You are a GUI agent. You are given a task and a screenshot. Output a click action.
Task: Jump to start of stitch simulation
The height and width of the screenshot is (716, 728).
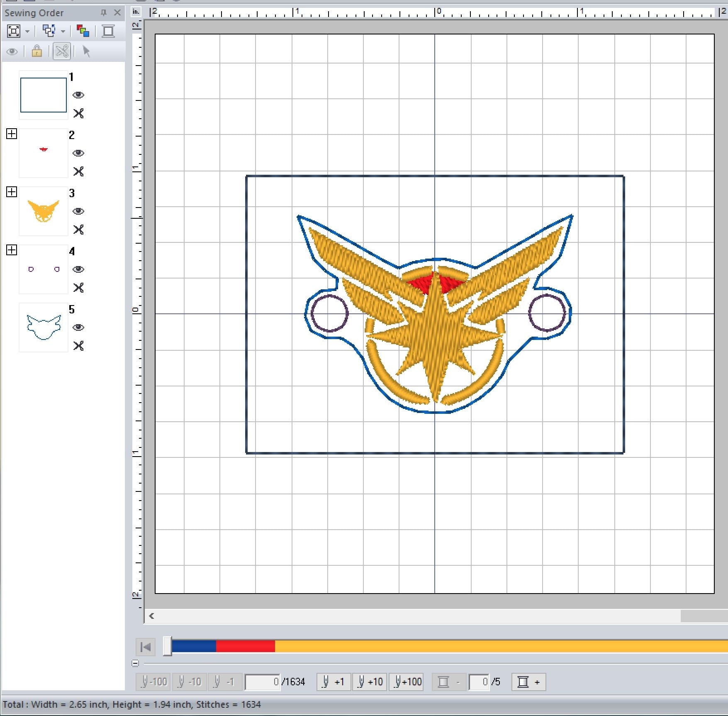tap(146, 647)
